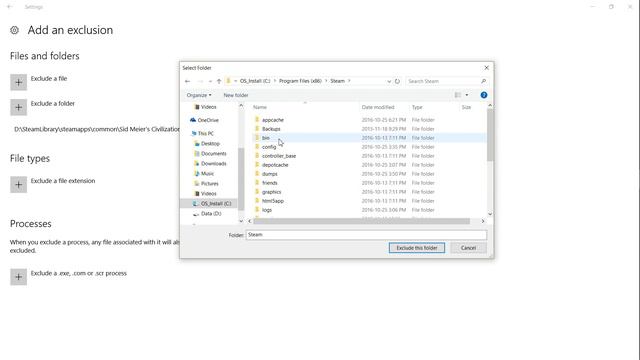Viewport: 640px width, 360px height.
Task: Open recent locations dropdown next to forward arrow
Action: tap(210, 81)
